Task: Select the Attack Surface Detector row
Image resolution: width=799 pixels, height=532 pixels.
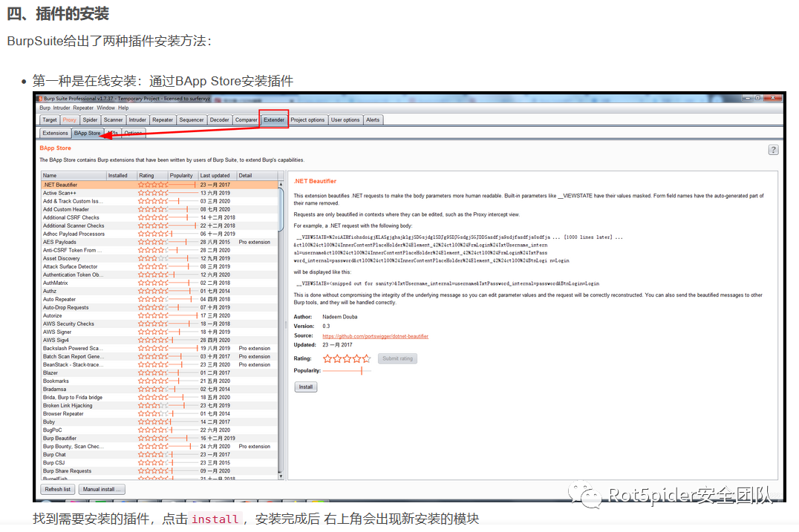Action: (x=160, y=266)
